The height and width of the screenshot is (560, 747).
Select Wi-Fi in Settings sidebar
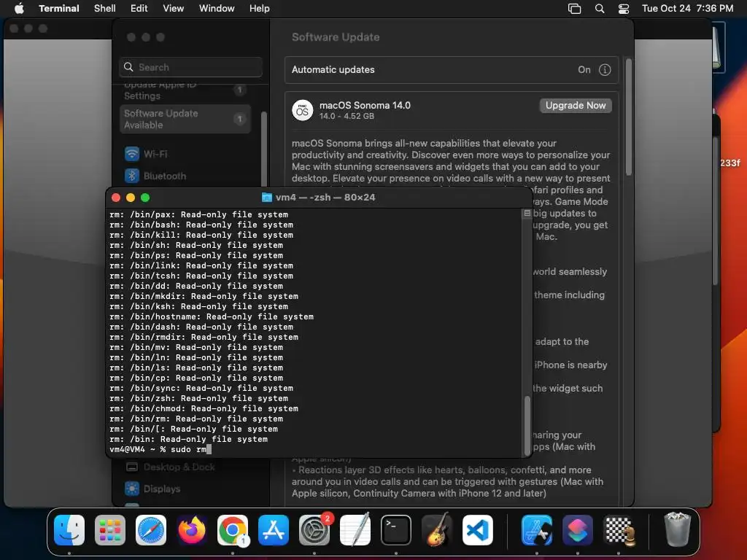click(155, 154)
